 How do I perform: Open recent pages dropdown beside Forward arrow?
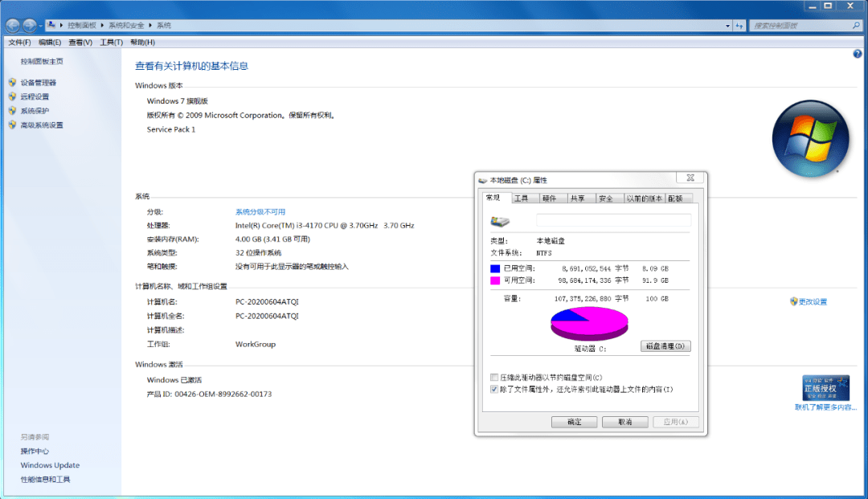point(40,26)
